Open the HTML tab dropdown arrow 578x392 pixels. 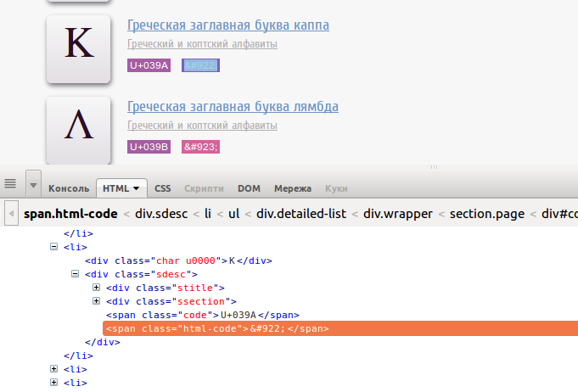[137, 188]
